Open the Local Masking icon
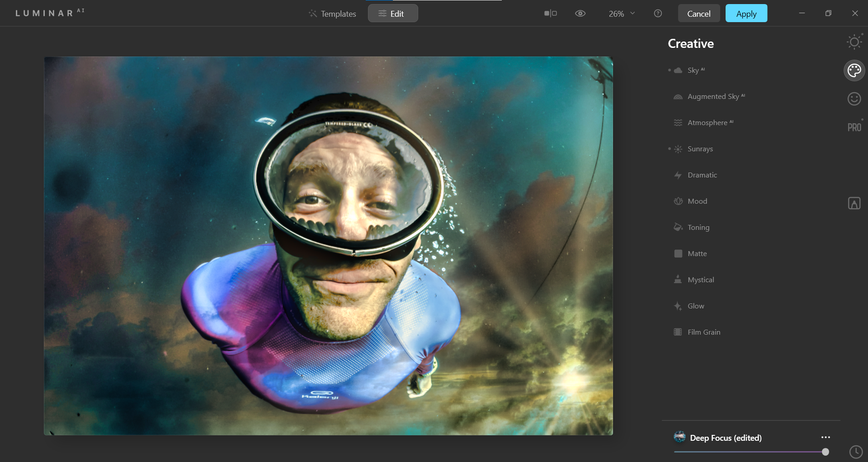 [854, 203]
